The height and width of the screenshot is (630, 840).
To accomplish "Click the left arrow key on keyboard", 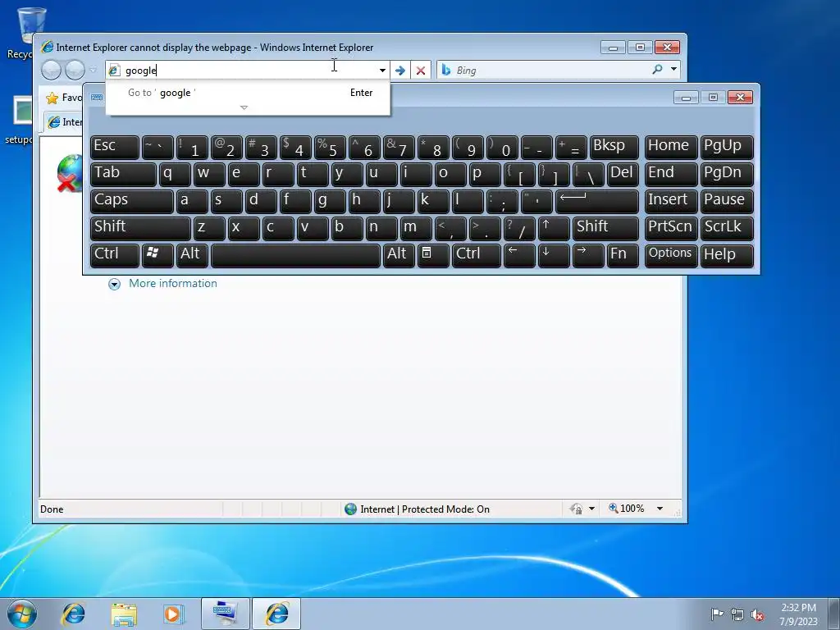I will 519,254.
